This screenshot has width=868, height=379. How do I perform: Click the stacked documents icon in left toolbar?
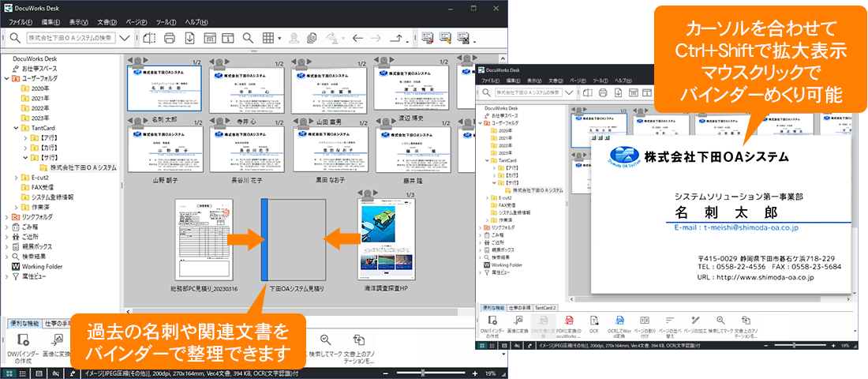(312, 38)
